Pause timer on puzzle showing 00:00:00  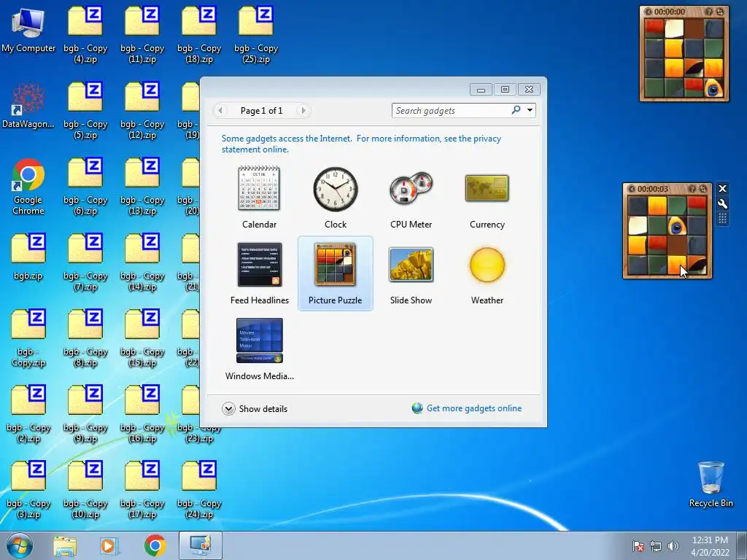(648, 12)
